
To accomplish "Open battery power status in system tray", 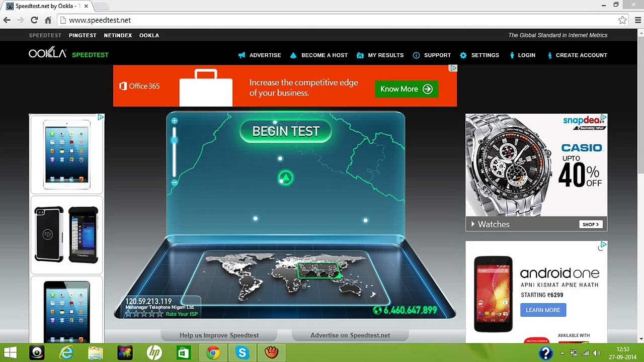I will click(x=574, y=353).
